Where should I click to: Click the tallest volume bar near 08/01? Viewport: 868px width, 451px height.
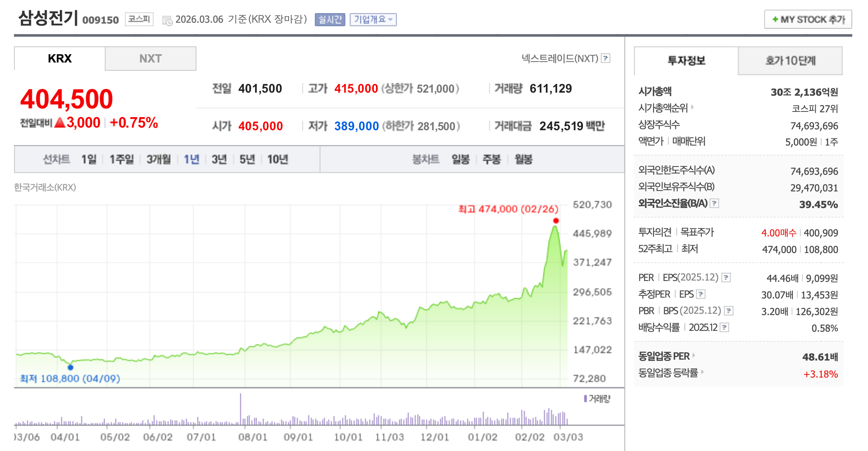(x=240, y=409)
